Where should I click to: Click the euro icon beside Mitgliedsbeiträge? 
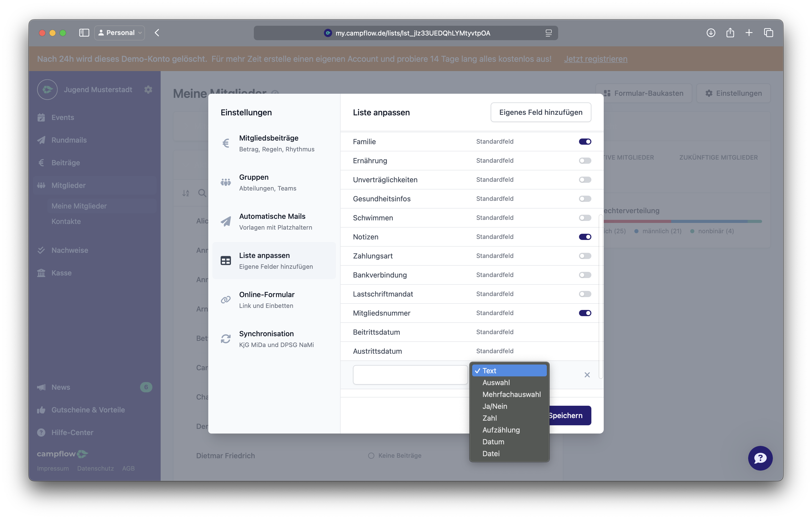226,143
